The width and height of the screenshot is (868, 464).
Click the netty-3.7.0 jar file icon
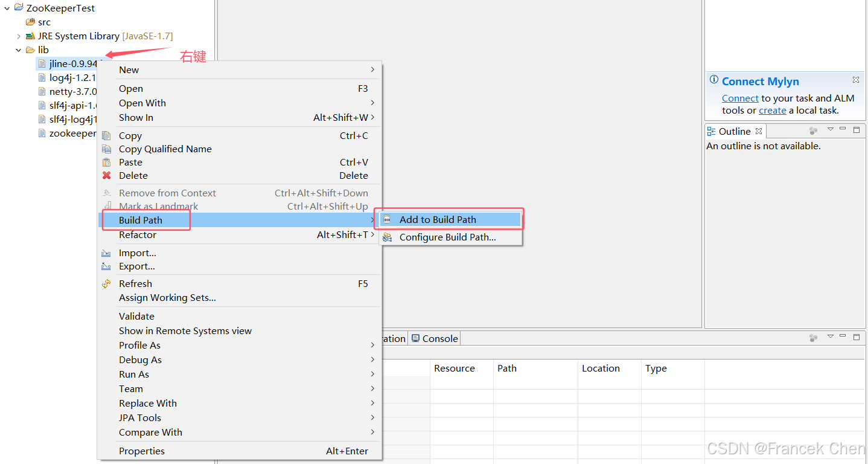pos(42,92)
